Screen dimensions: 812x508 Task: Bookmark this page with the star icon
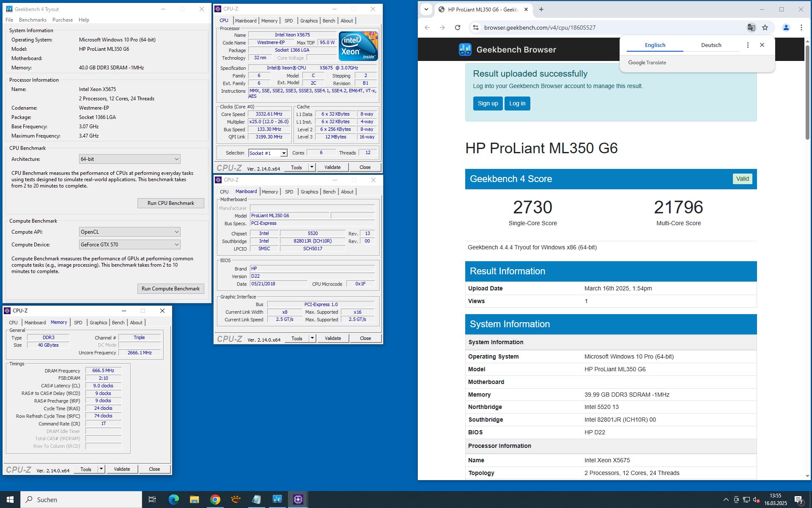tap(765, 28)
